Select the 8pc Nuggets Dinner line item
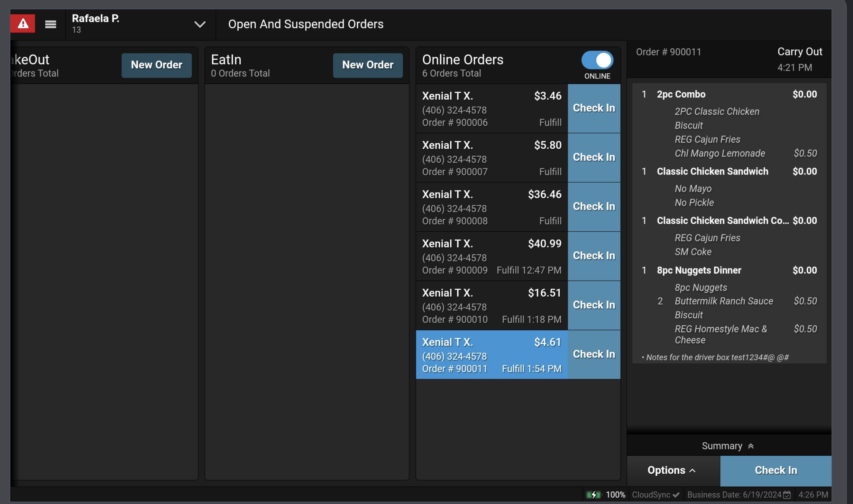The width and height of the screenshot is (853, 504). (x=699, y=270)
